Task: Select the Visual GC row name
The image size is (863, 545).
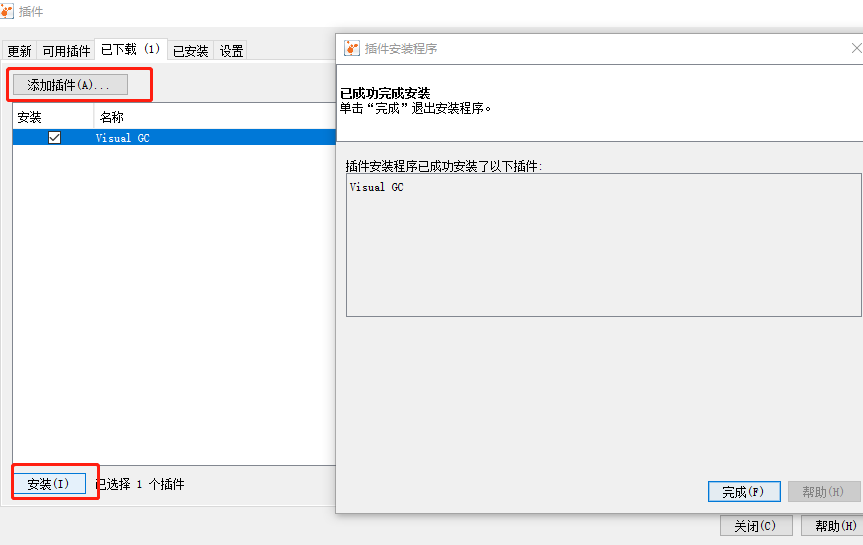Action: [x=122, y=138]
